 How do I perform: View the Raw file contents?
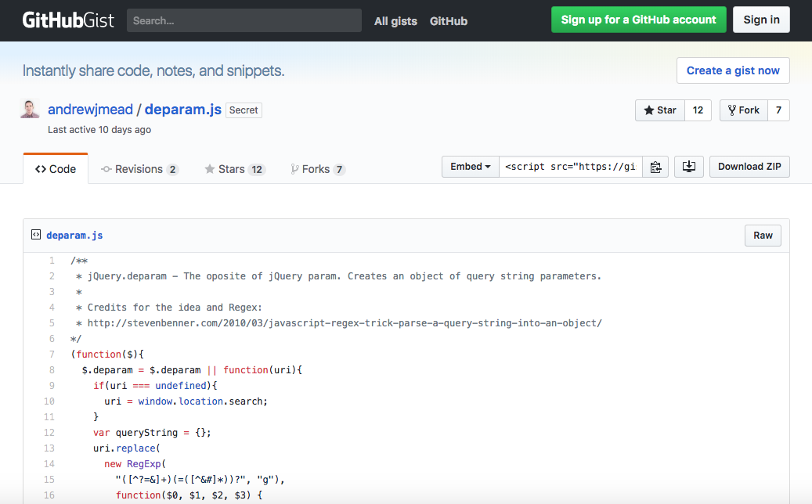(x=763, y=236)
